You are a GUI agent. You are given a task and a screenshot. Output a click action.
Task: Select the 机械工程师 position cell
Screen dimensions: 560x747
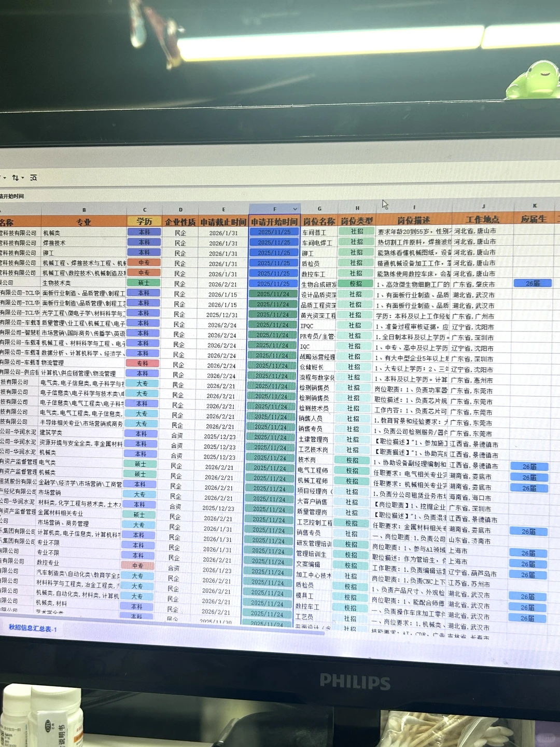click(x=315, y=481)
